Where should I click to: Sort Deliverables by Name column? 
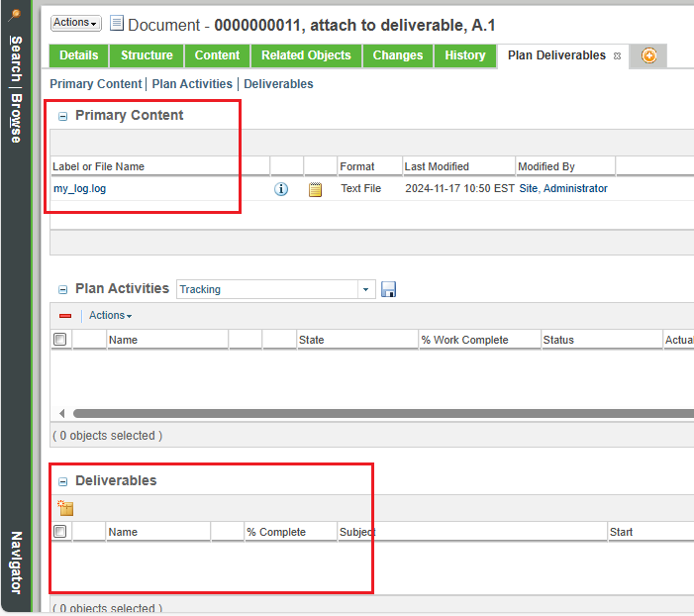point(158,532)
